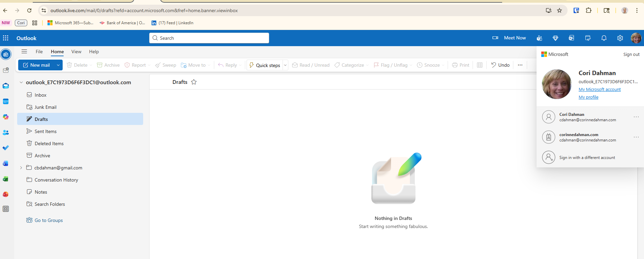Click the Undo button
The width and height of the screenshot is (644, 259).
click(501, 65)
